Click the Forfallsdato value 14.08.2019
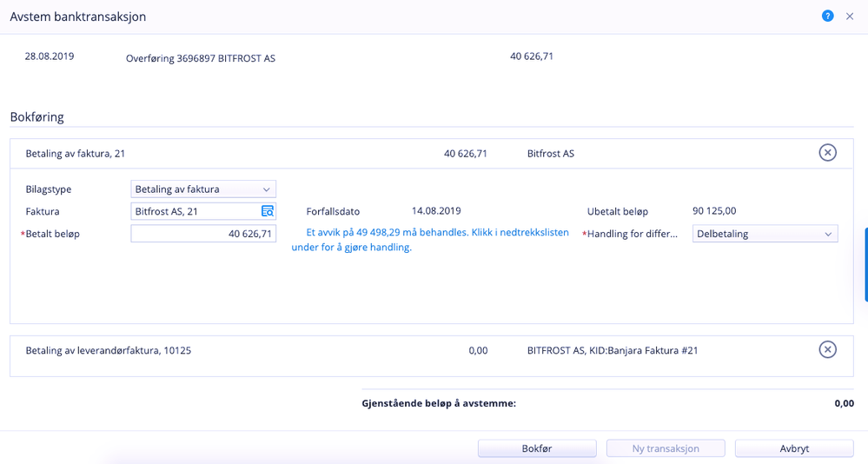Image resolution: width=868 pixels, height=464 pixels. [x=436, y=210]
